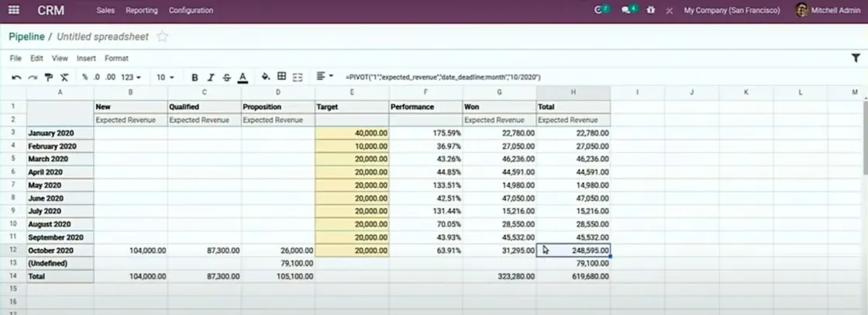Open the font size 10 dropdown

[165, 77]
